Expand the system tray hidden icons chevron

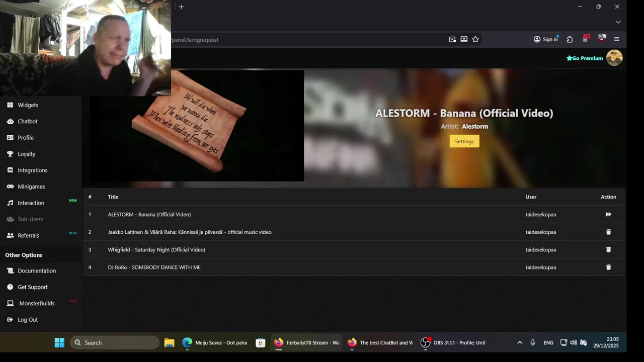click(x=520, y=342)
